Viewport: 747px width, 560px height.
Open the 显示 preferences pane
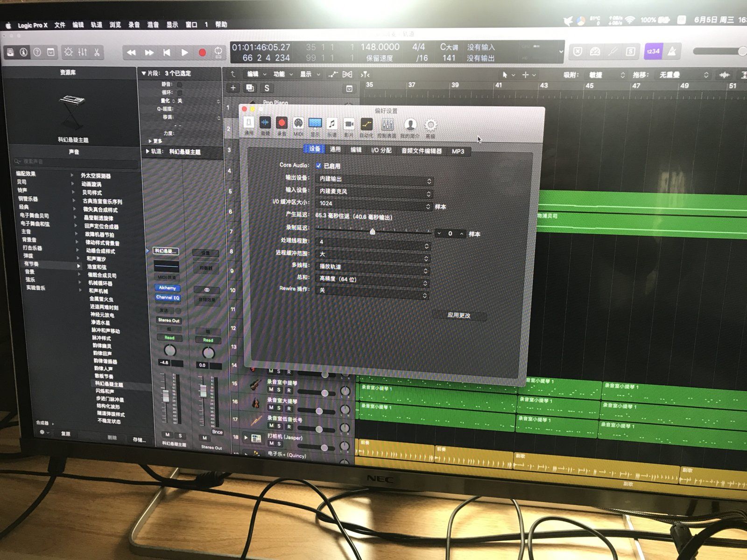[315, 126]
